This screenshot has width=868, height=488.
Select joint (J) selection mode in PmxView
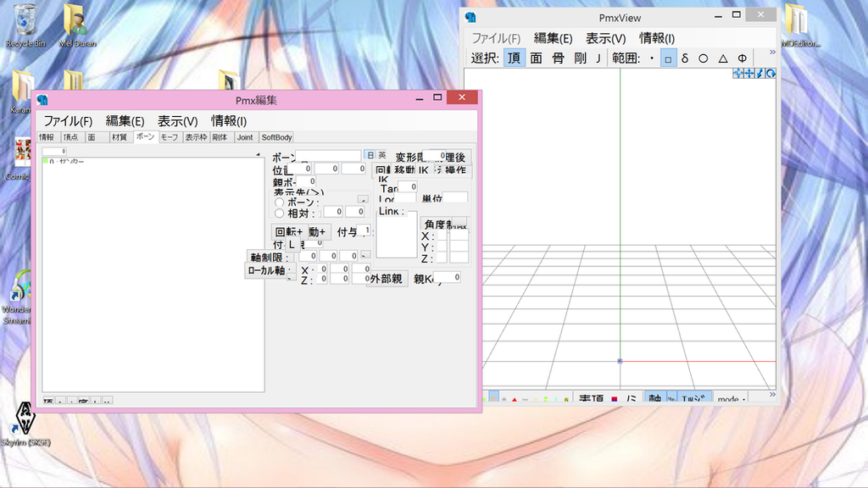pyautogui.click(x=598, y=58)
